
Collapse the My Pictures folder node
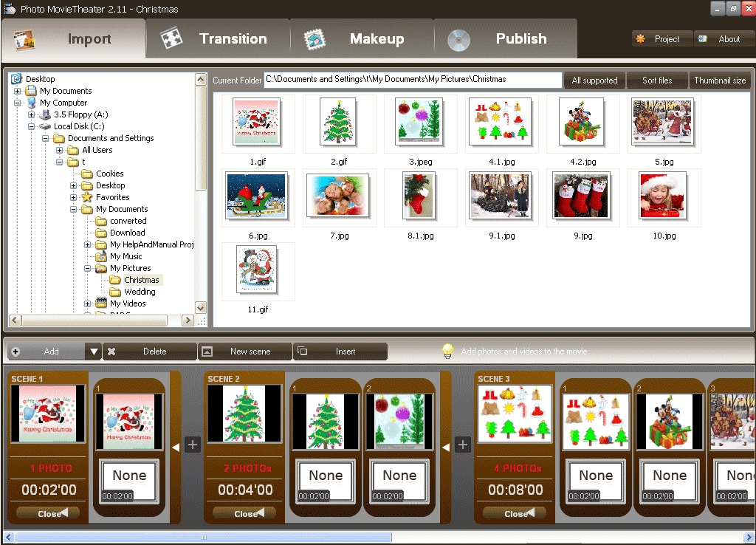tap(87, 268)
